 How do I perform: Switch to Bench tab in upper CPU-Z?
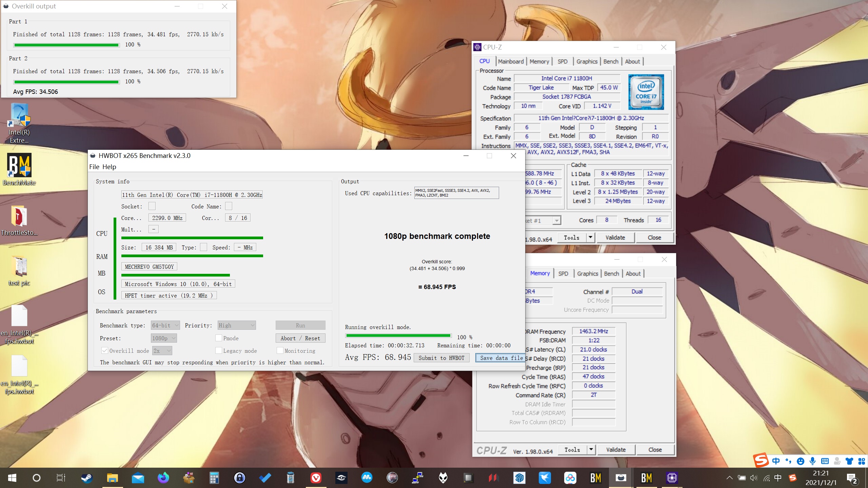611,61
